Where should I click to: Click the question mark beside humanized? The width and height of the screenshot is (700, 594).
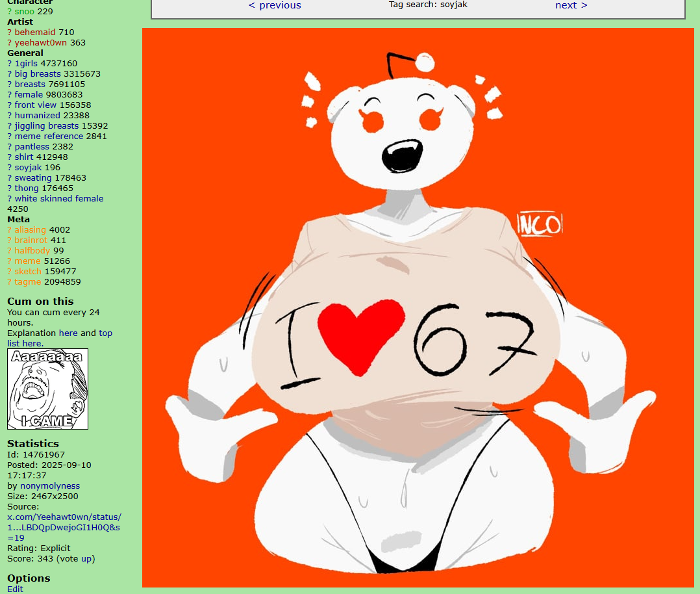[10, 116]
